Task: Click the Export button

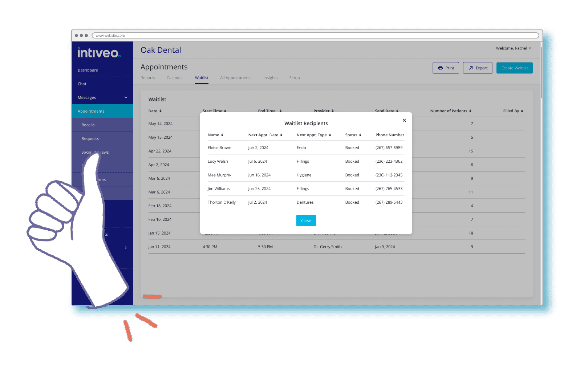Action: [x=478, y=68]
